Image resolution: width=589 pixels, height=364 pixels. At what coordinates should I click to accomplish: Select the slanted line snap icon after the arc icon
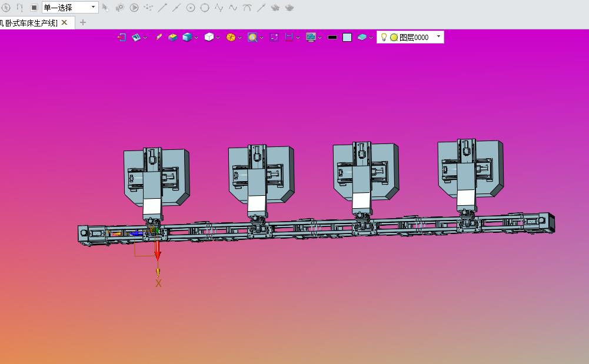click(x=261, y=8)
